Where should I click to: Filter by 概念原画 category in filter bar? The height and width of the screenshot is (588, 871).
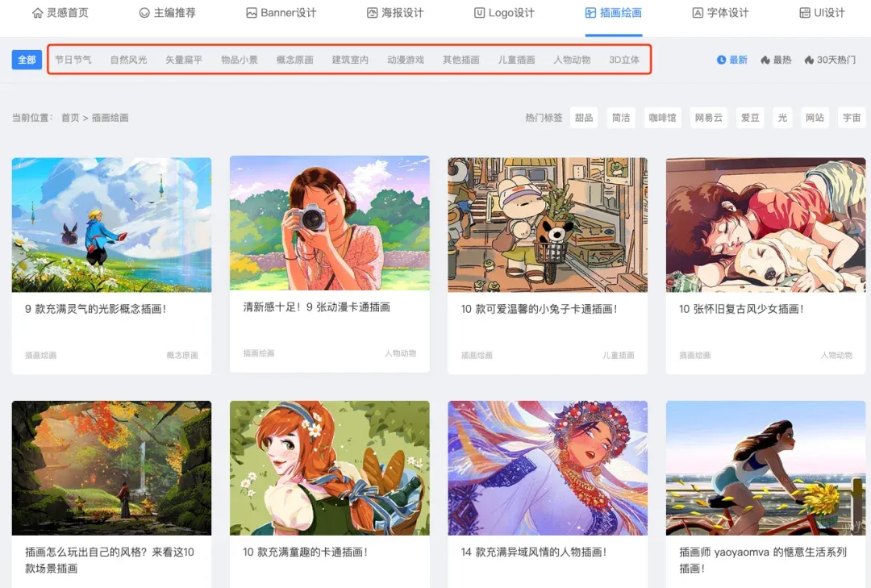[295, 60]
